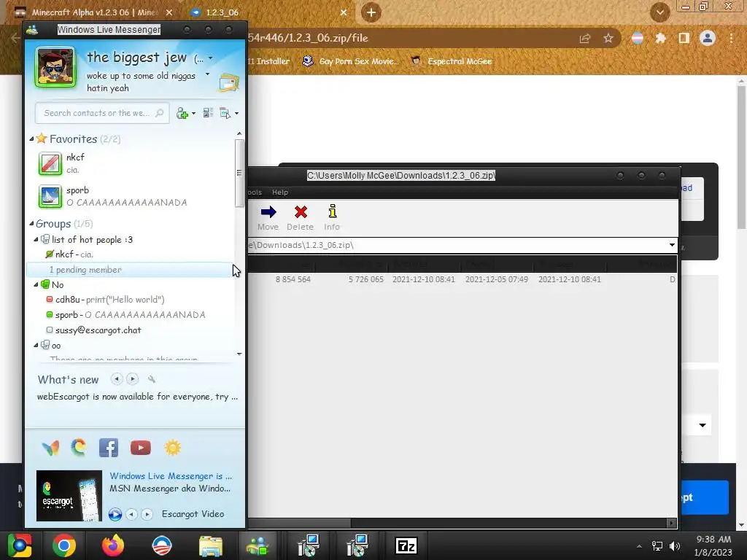Select the file row sized 8 854 564
The width and height of the screenshot is (747, 560).
point(462,279)
